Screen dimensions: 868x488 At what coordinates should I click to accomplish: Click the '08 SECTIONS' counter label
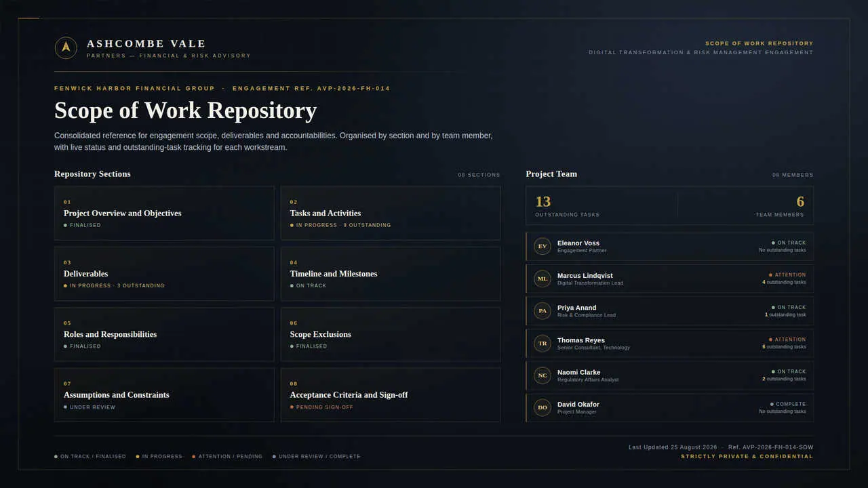click(479, 175)
